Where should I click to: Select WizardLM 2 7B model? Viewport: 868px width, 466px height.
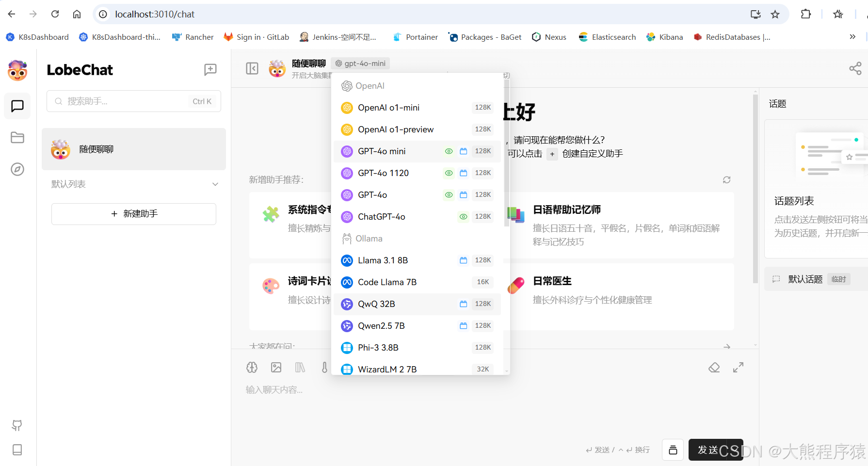417,369
